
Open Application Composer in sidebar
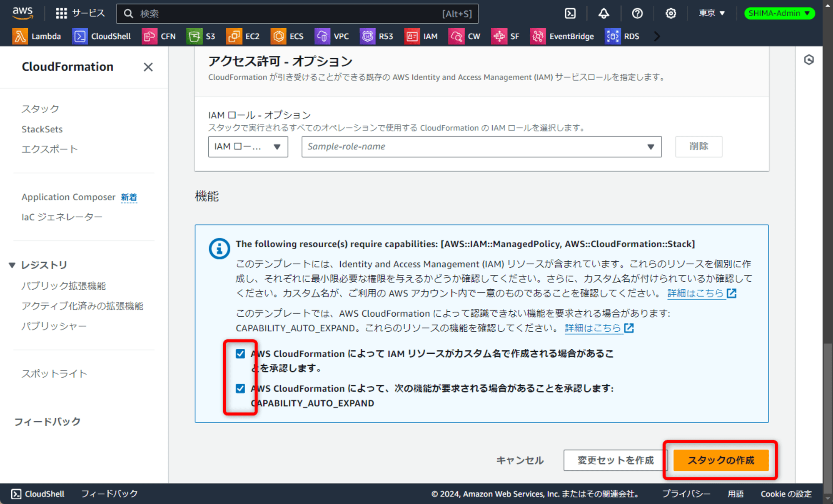click(x=68, y=197)
